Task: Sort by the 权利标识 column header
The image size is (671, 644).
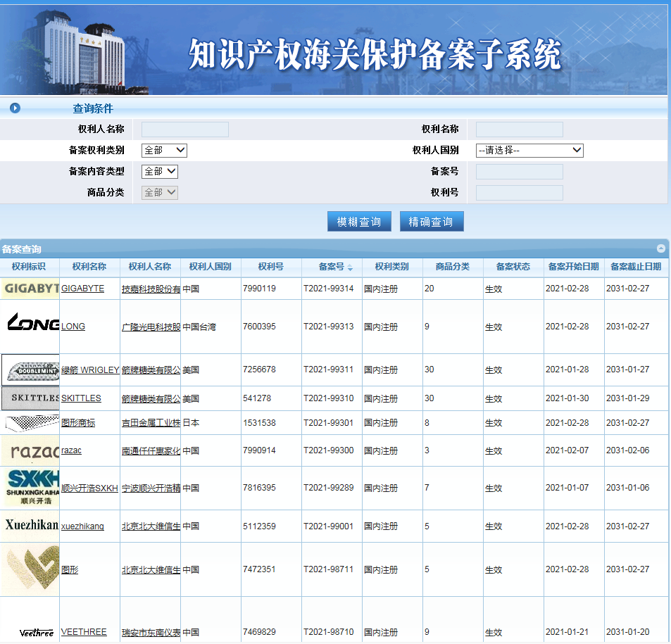Action: point(29,267)
